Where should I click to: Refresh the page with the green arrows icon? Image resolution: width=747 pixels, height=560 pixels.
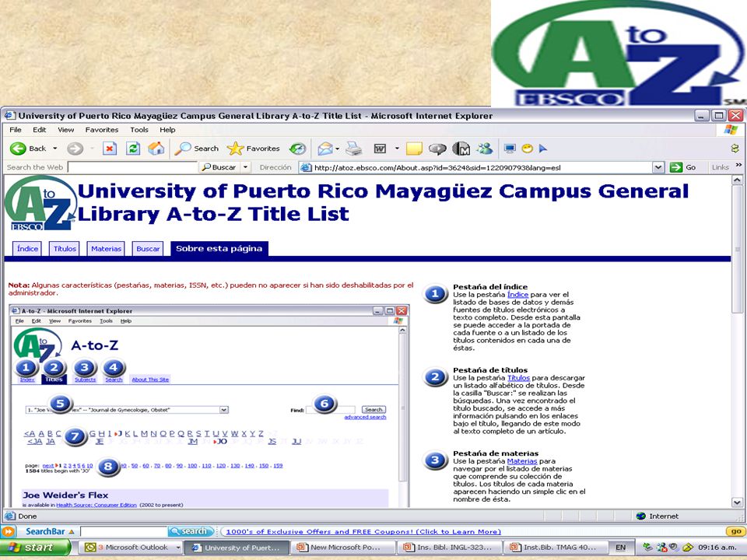(133, 149)
